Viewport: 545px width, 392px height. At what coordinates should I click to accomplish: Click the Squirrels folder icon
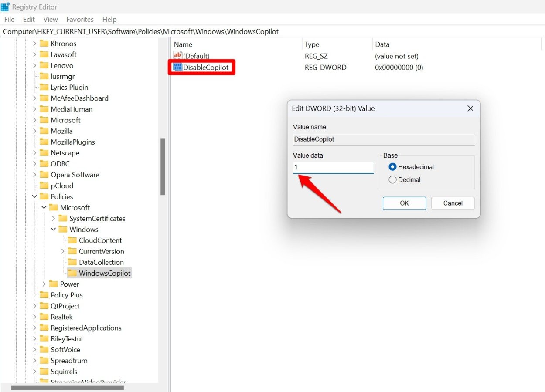pyautogui.click(x=44, y=372)
